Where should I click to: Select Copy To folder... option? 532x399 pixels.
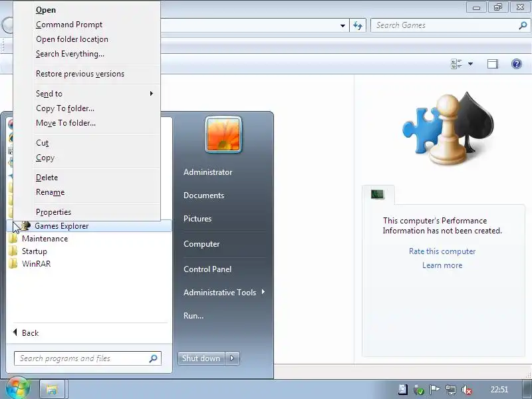click(65, 108)
